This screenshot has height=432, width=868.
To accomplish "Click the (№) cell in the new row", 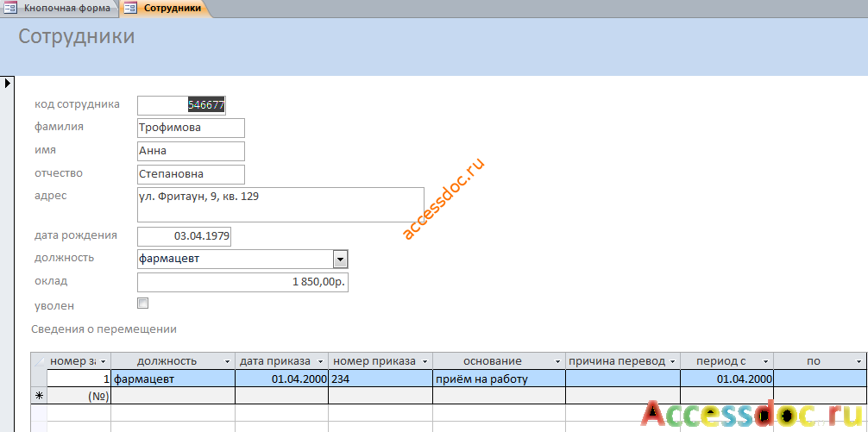I will (x=79, y=396).
